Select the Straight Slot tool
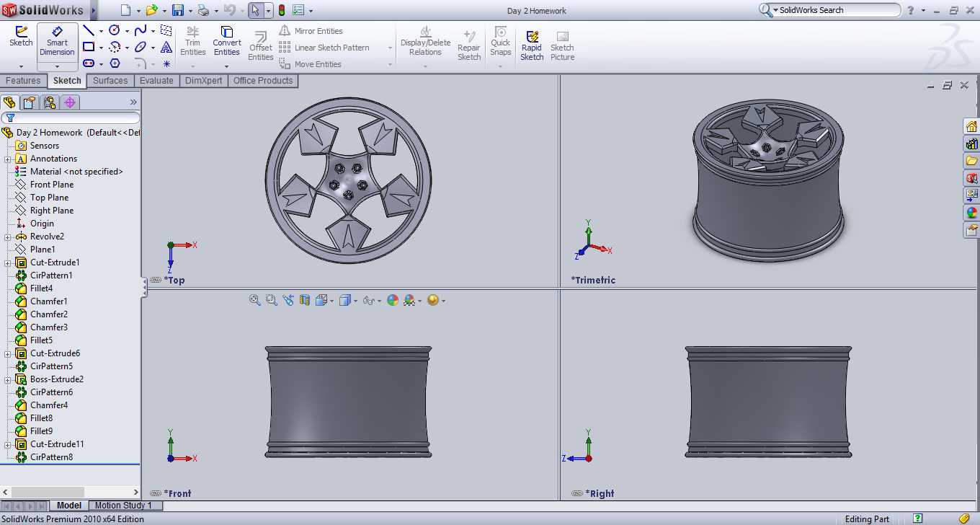Image resolution: width=980 pixels, height=525 pixels. pyautogui.click(x=88, y=63)
